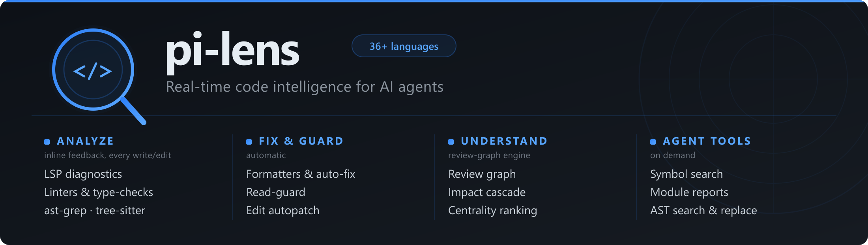Click Read-guard item
The height and width of the screenshot is (245, 868).
click(x=276, y=192)
